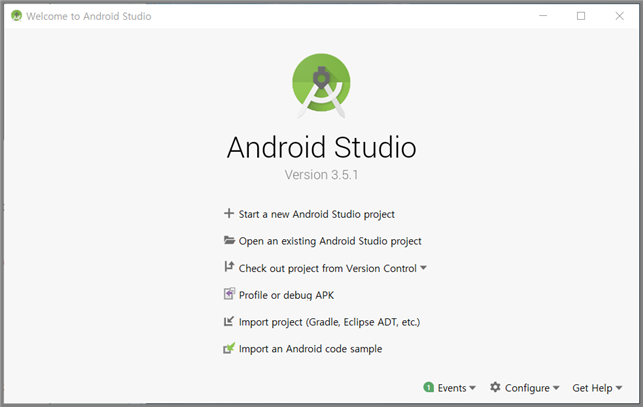
Task: Click the Android code sample icon
Action: pos(229,348)
